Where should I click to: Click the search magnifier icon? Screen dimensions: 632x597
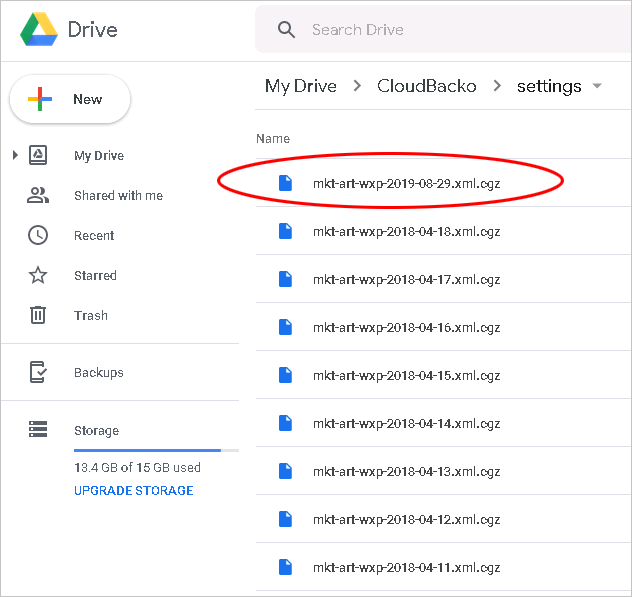[286, 30]
